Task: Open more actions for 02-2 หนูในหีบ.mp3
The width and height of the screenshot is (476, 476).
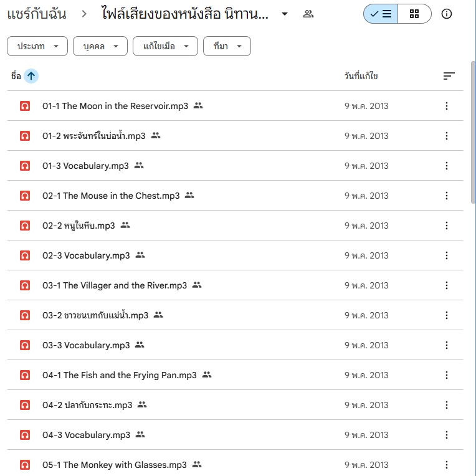Action: (x=446, y=226)
